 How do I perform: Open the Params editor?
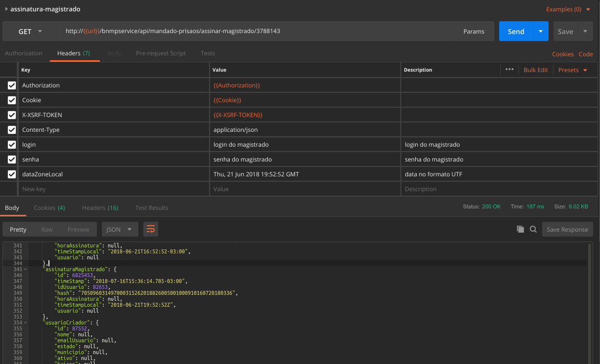[x=474, y=31]
